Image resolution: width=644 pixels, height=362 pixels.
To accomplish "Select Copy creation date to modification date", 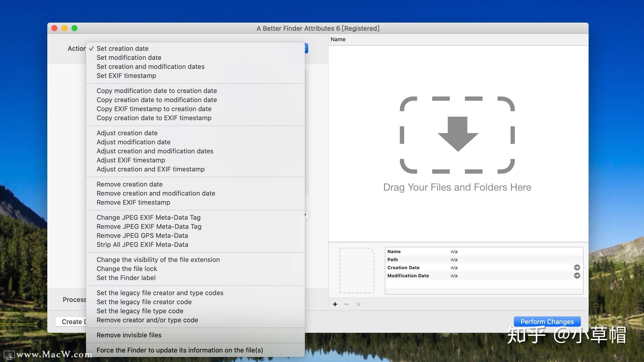I will click(x=195, y=100).
